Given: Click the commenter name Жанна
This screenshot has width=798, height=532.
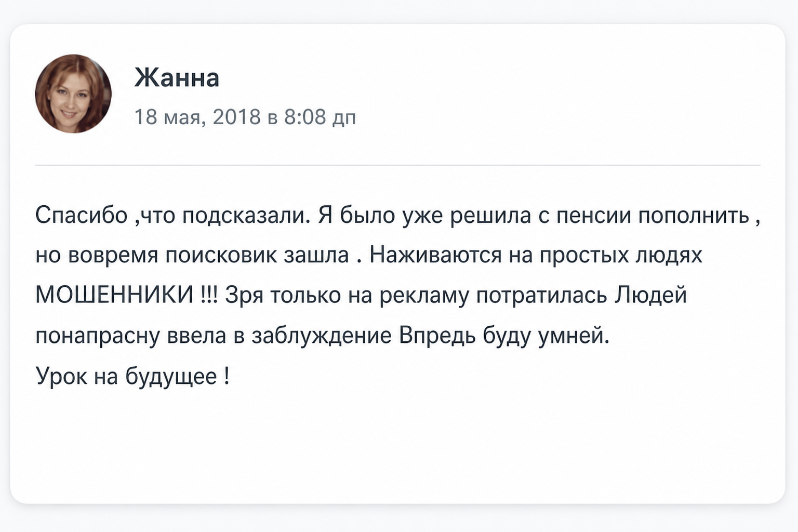Looking at the screenshot, I should [x=177, y=78].
